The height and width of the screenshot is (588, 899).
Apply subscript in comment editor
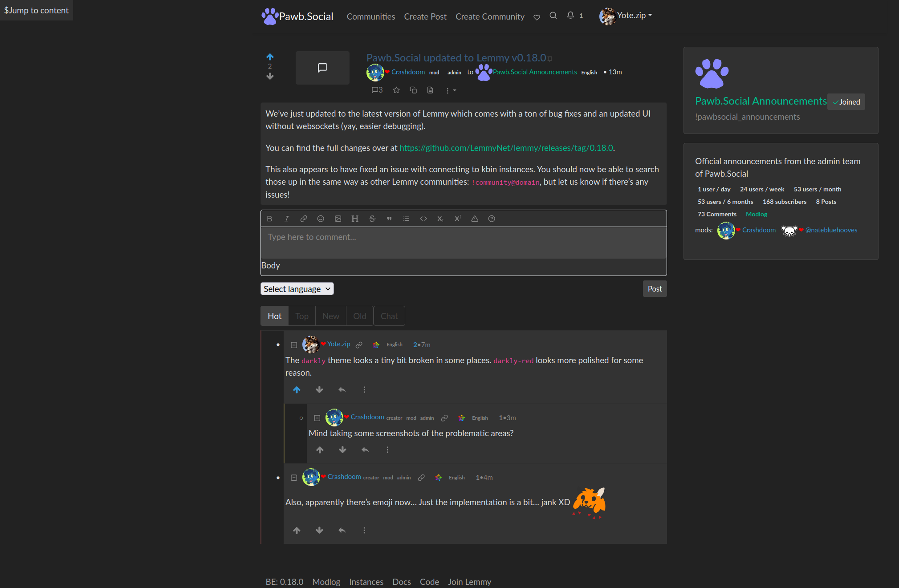(440, 219)
